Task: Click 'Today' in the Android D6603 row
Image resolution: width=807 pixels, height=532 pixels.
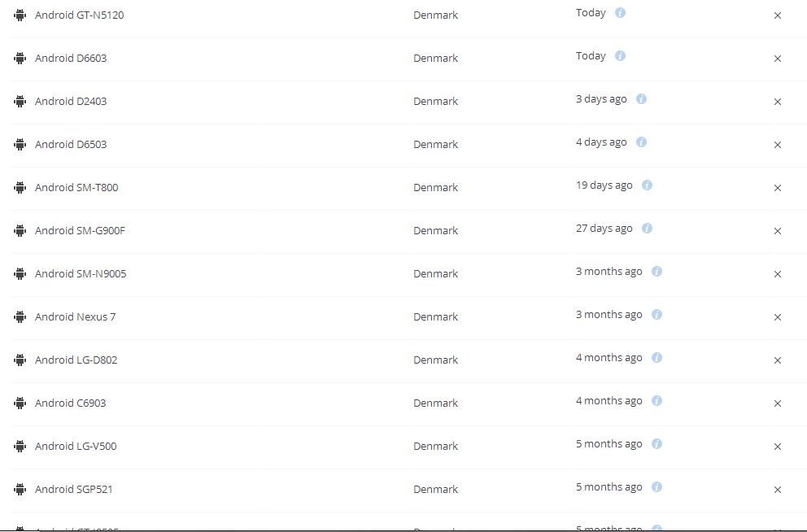Action: click(591, 55)
